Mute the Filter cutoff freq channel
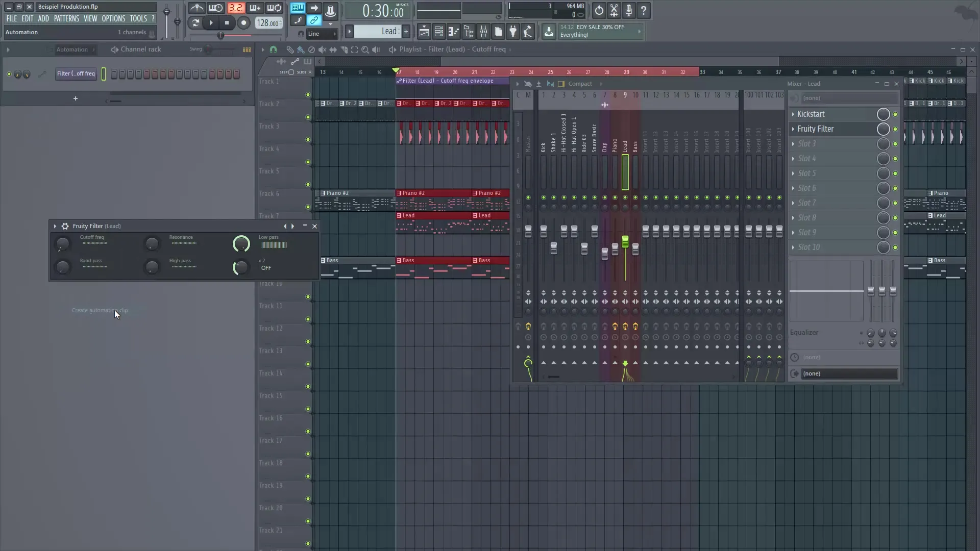This screenshot has height=551, width=980. pyautogui.click(x=9, y=74)
